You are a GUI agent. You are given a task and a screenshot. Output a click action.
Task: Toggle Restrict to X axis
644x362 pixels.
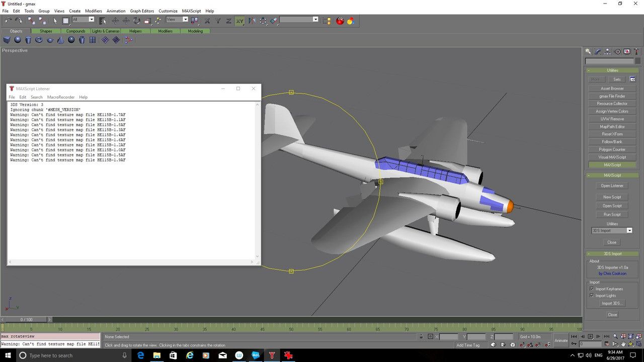(207, 21)
